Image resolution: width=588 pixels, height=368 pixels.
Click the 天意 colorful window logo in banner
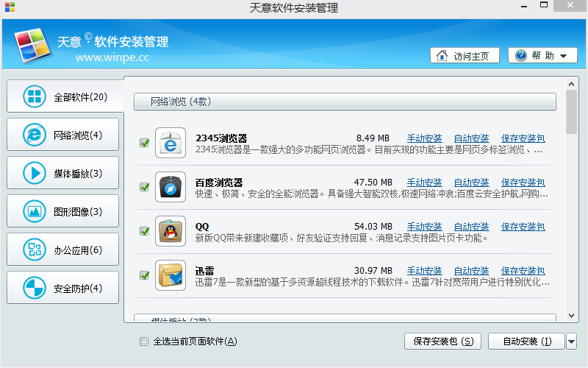click(x=32, y=45)
